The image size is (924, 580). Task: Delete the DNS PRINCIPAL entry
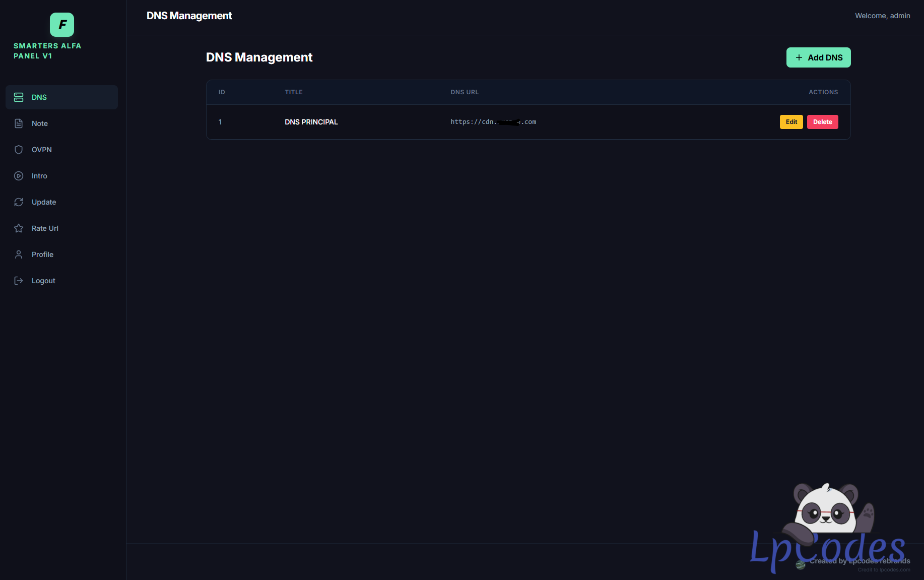point(822,122)
